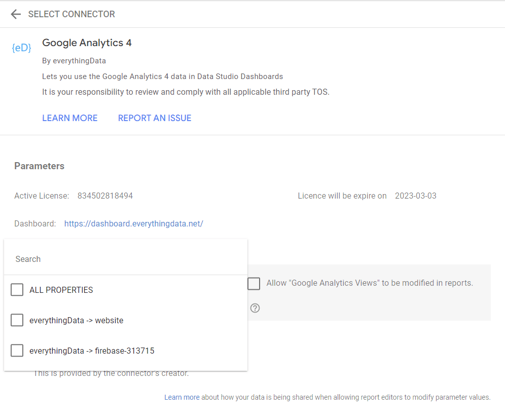Click the property Search field
Viewport: 505px width, 420px height.
[125, 259]
